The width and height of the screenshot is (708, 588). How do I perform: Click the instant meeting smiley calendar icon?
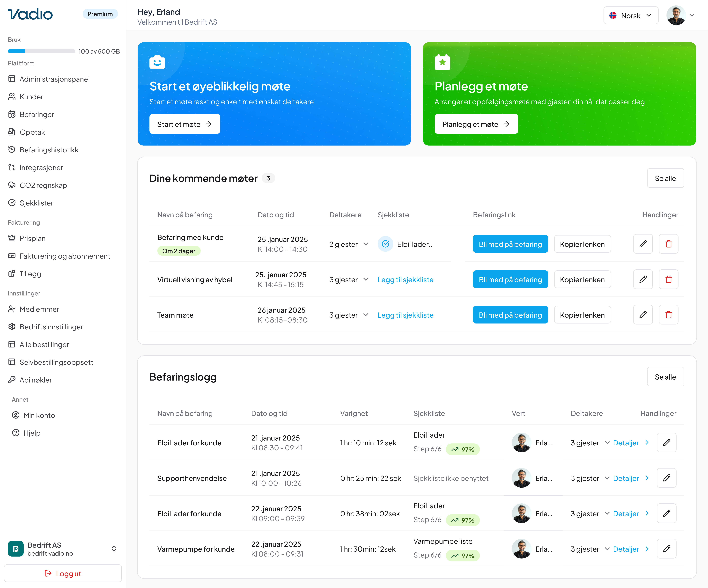pyautogui.click(x=157, y=62)
